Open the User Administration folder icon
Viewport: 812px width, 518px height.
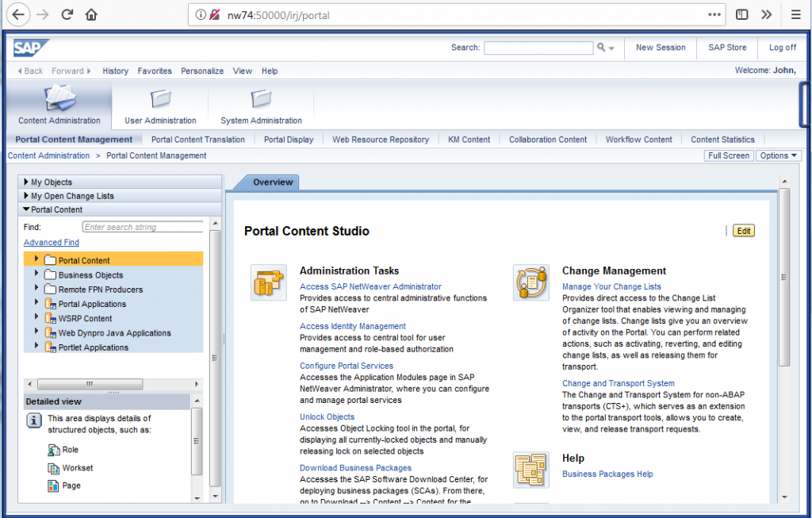(160, 98)
